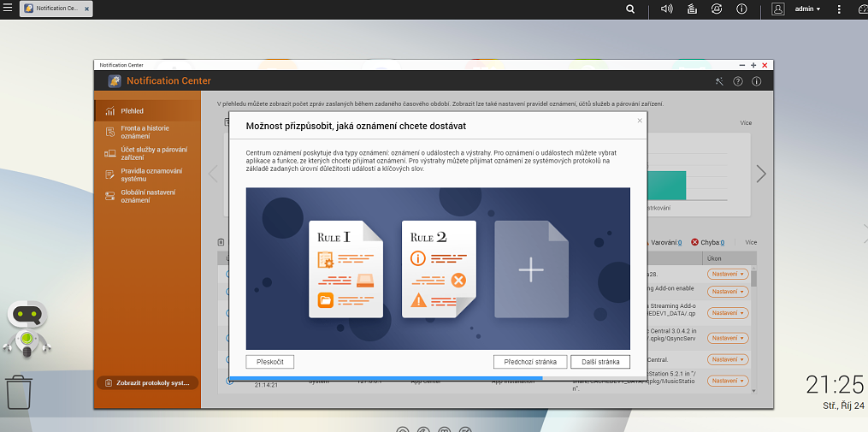Image resolution: width=868 pixels, height=432 pixels.
Task: Open Notification Center about info icon
Action: pyautogui.click(x=756, y=81)
